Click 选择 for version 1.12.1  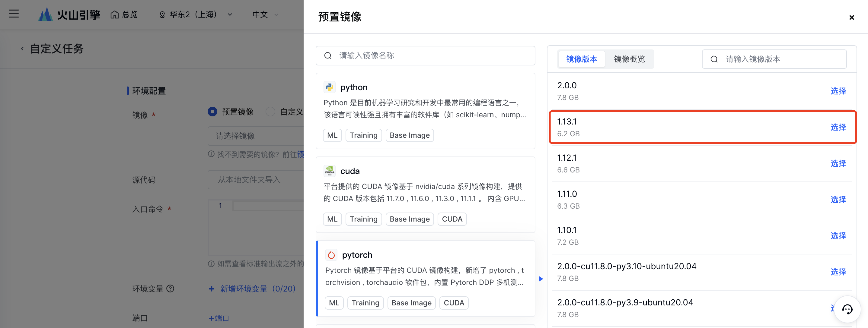coord(838,163)
